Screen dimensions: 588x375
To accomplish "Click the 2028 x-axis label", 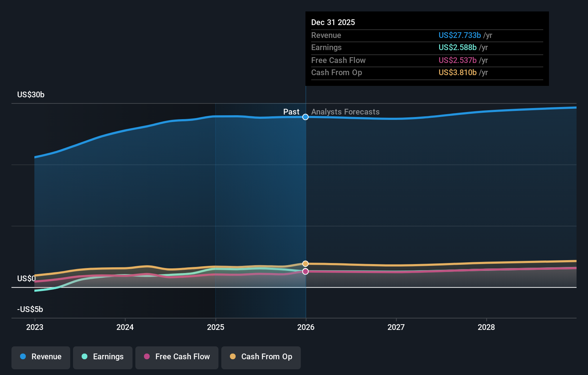I will point(486,327).
